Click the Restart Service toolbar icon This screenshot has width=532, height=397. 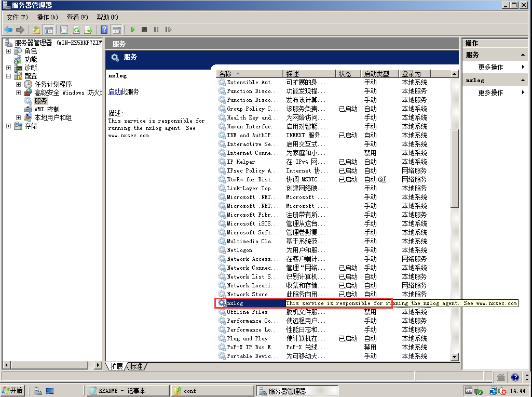point(168,30)
